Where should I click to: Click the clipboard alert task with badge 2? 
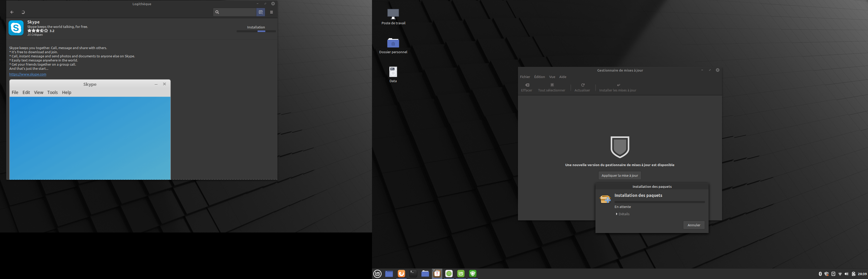437,274
